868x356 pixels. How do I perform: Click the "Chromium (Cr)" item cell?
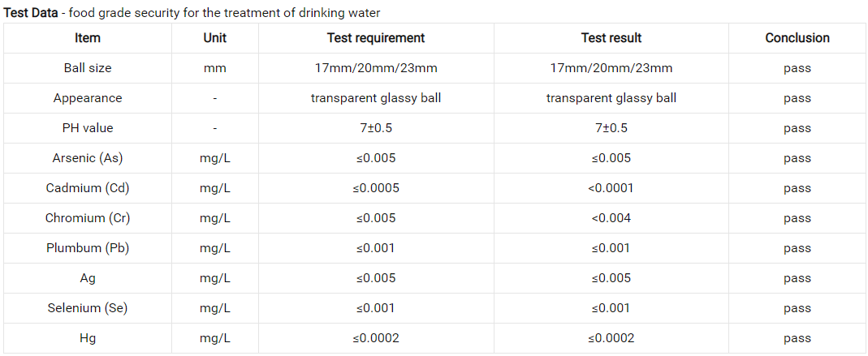[x=88, y=218]
